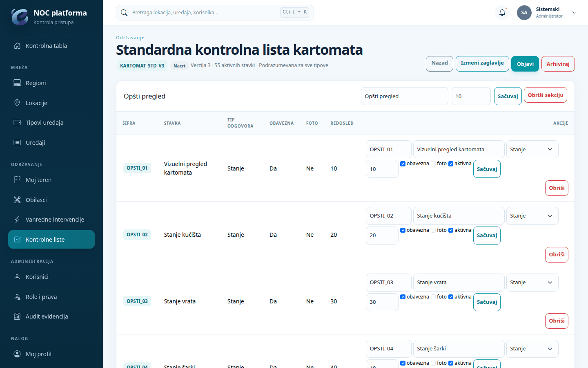Click Obriši sekciju button
Image resolution: width=588 pixels, height=368 pixels.
click(x=546, y=95)
